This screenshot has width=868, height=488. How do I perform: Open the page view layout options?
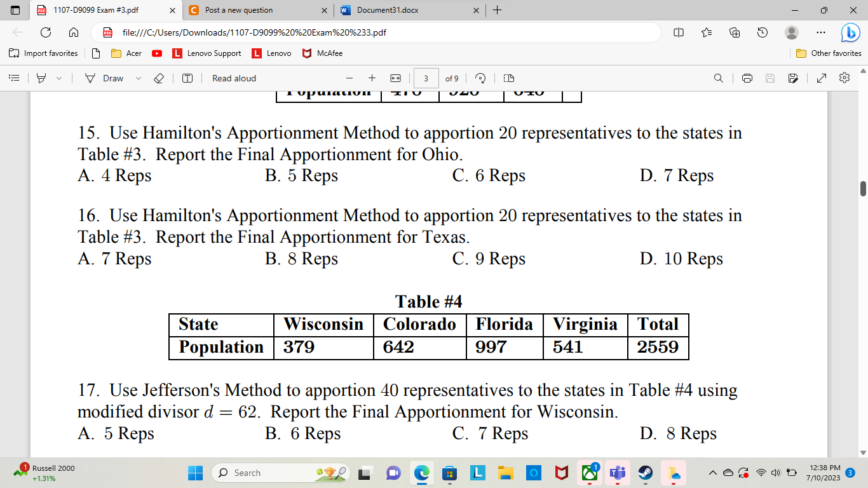coord(508,78)
